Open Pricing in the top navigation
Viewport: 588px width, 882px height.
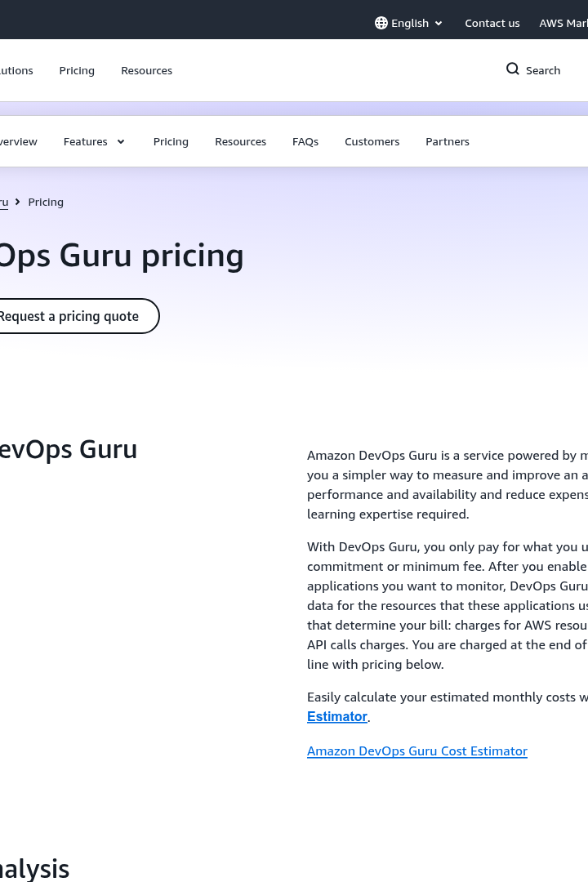[x=77, y=70]
